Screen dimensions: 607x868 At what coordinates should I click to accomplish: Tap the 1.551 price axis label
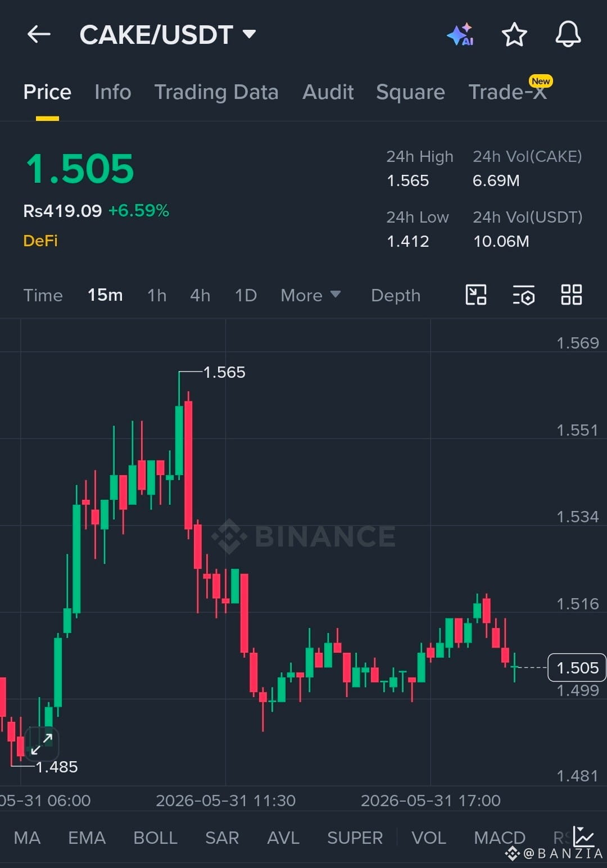[x=578, y=430]
